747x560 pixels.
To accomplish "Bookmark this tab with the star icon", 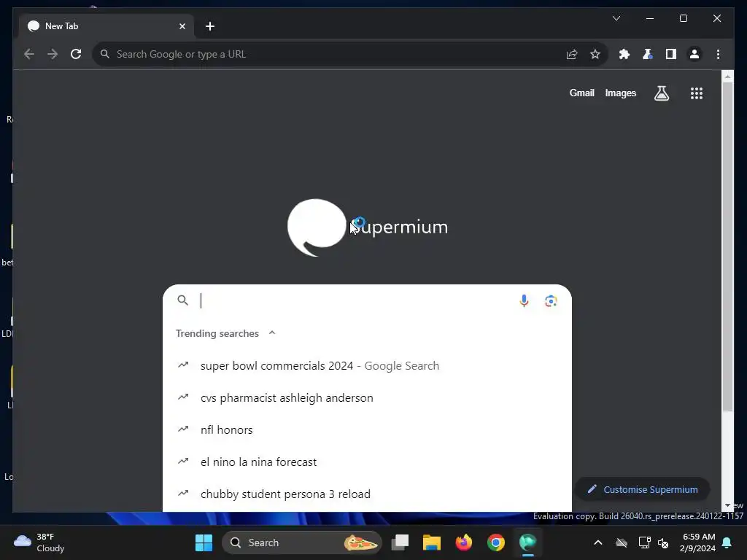I will pos(595,54).
